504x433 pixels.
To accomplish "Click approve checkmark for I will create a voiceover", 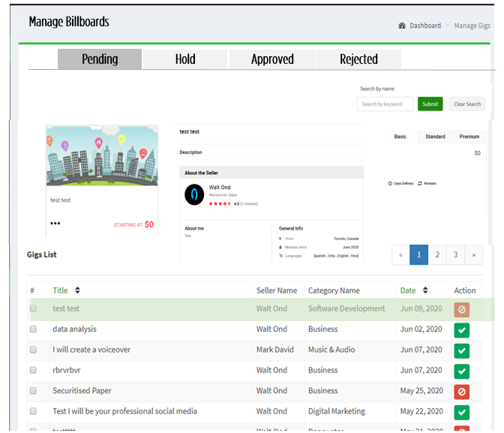I will [x=462, y=350].
